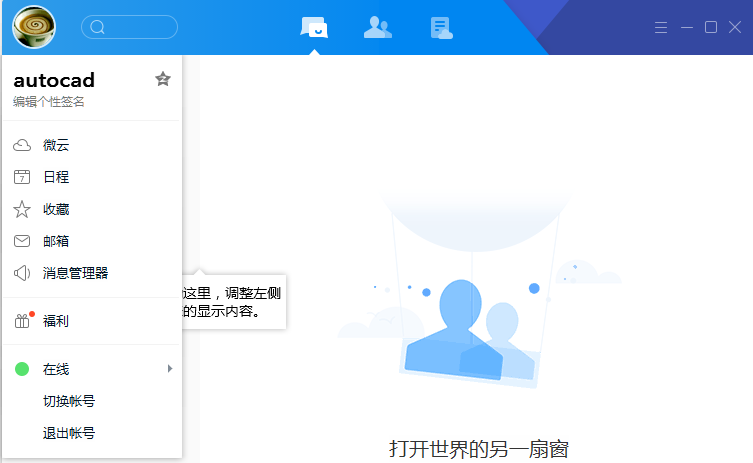
Task: Click the search input field
Action: tap(130, 27)
